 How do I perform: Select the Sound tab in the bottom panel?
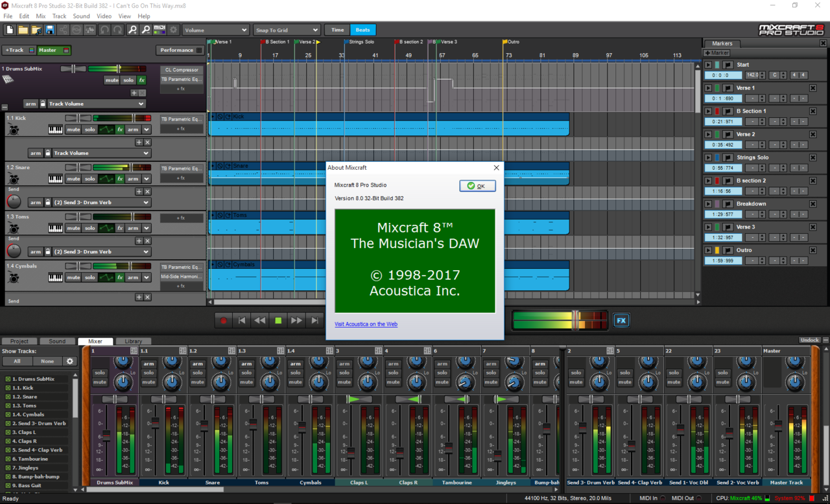[x=57, y=341]
